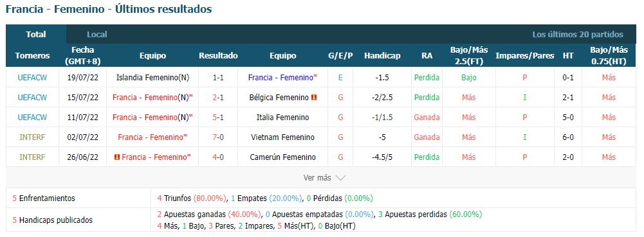This screenshot has height=237, width=644.
Task: Click the Bajo/Más 2.5(FT) column header
Action: pyautogui.click(x=469, y=56)
